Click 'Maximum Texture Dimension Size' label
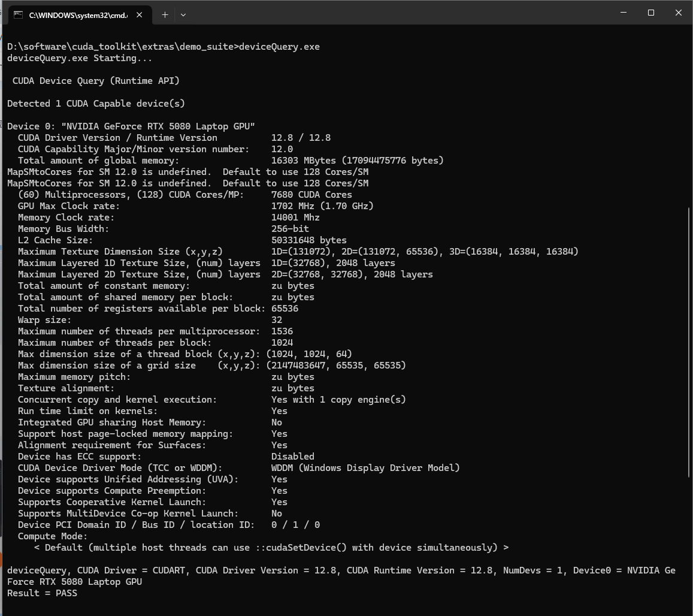The width and height of the screenshot is (693, 616). (x=120, y=252)
